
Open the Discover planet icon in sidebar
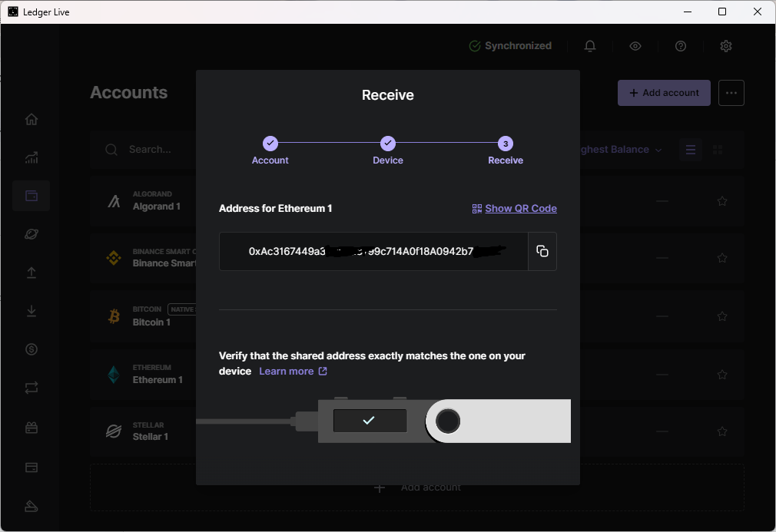pyautogui.click(x=32, y=234)
